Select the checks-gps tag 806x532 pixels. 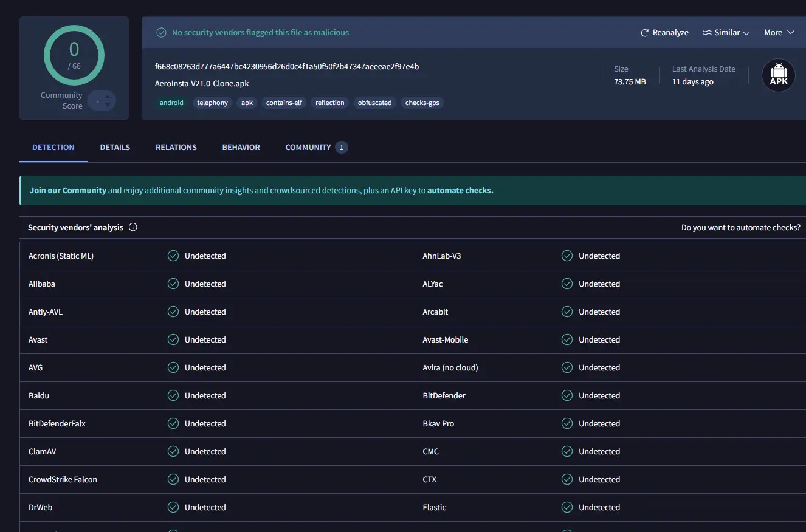click(422, 103)
